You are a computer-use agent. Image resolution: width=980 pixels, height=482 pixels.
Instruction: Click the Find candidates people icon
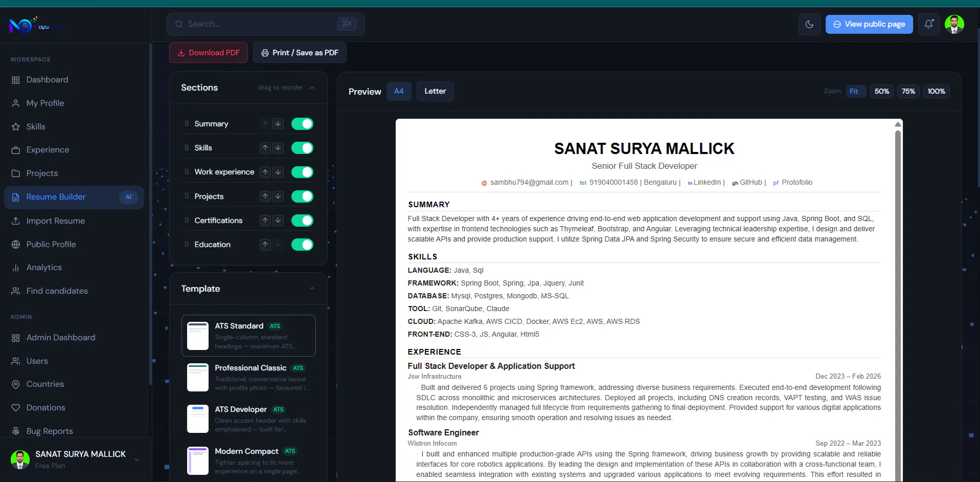pos(16,291)
